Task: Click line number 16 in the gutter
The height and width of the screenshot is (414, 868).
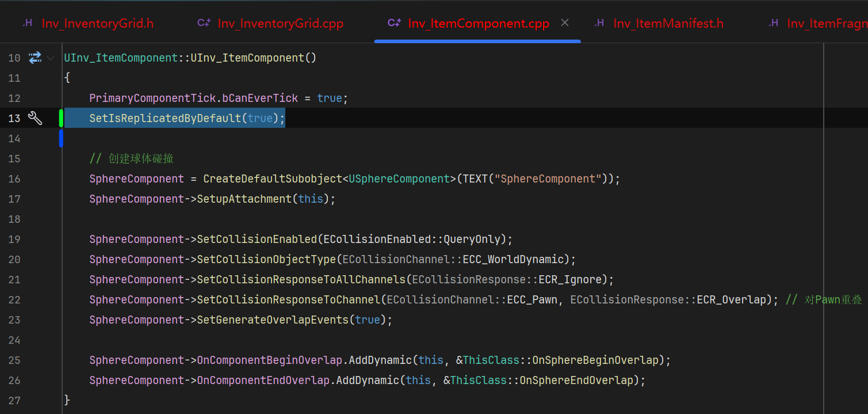Action: (14, 178)
